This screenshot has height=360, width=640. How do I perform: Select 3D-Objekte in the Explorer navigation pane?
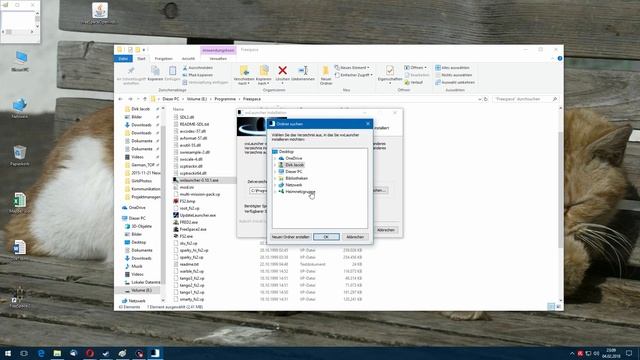(141, 226)
